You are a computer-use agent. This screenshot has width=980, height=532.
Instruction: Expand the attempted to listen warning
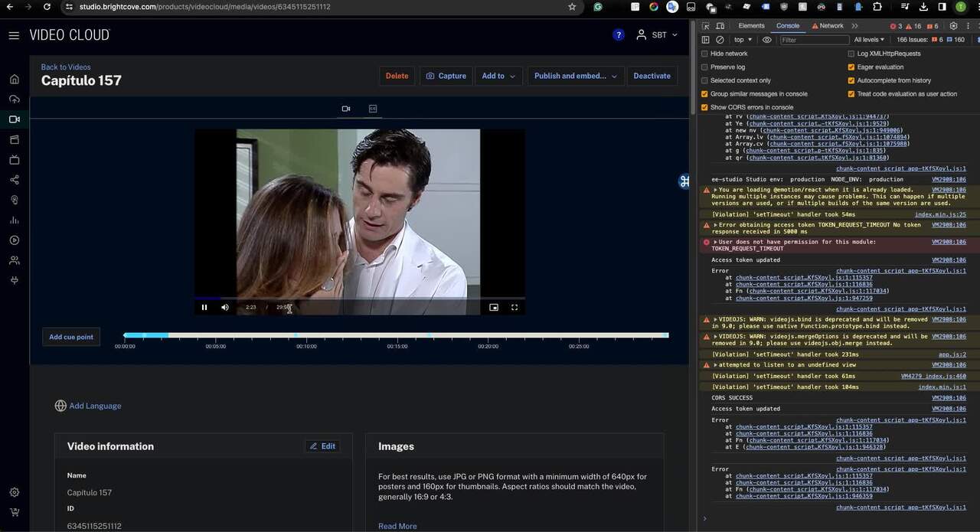click(716, 365)
